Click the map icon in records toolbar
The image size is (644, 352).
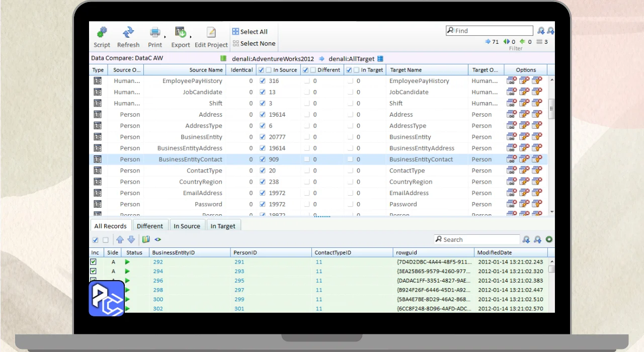pyautogui.click(x=146, y=240)
